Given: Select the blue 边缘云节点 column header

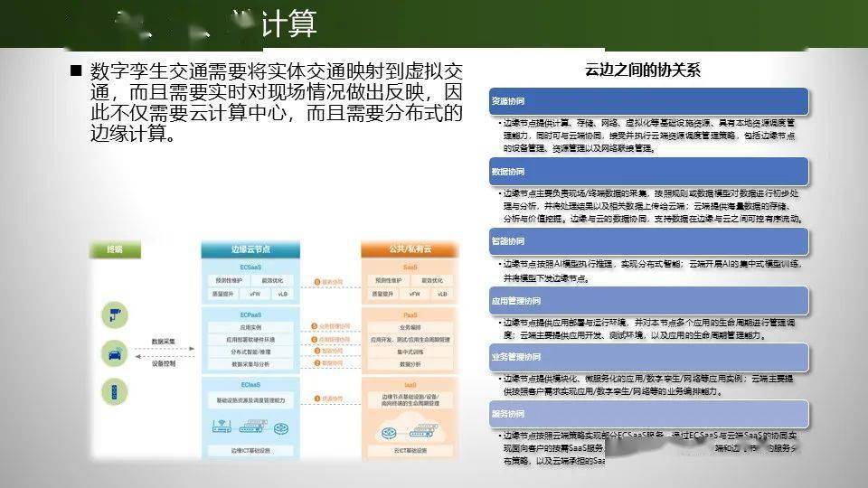Looking at the screenshot, I should [250, 249].
